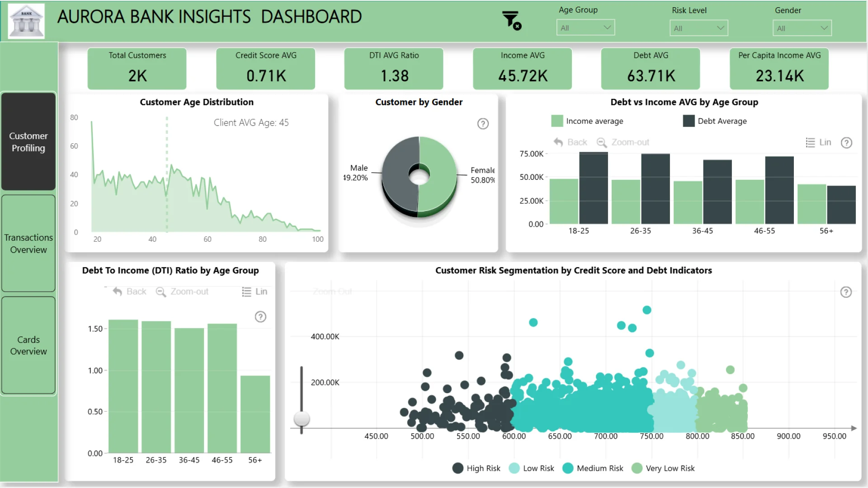The image size is (868, 488).
Task: Open the Cards Overview page
Action: click(x=28, y=345)
